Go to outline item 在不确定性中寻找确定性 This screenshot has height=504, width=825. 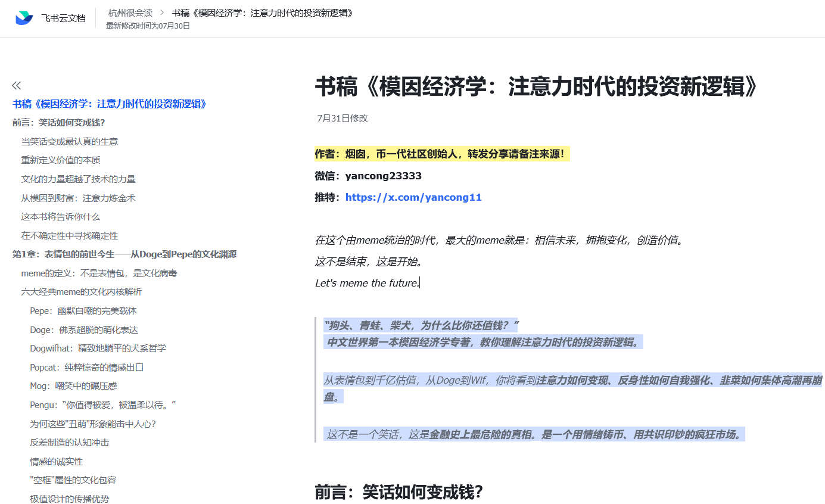coord(70,236)
